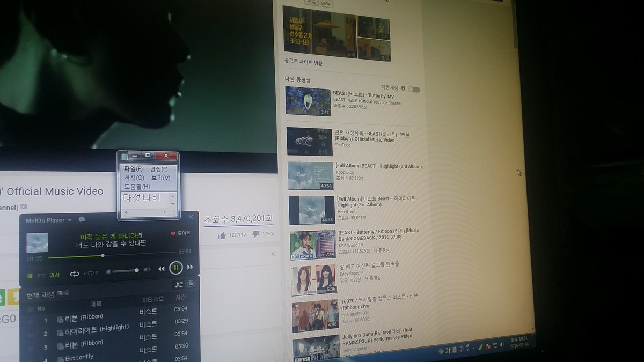644x362 pixels.
Task: Open the EQ settings in MelOn Player
Action: [x=41, y=276]
